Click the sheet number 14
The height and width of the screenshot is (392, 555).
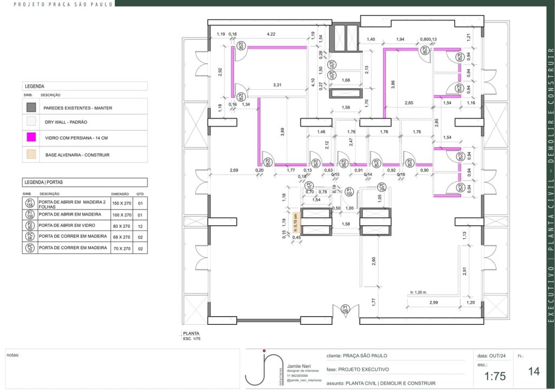click(534, 372)
